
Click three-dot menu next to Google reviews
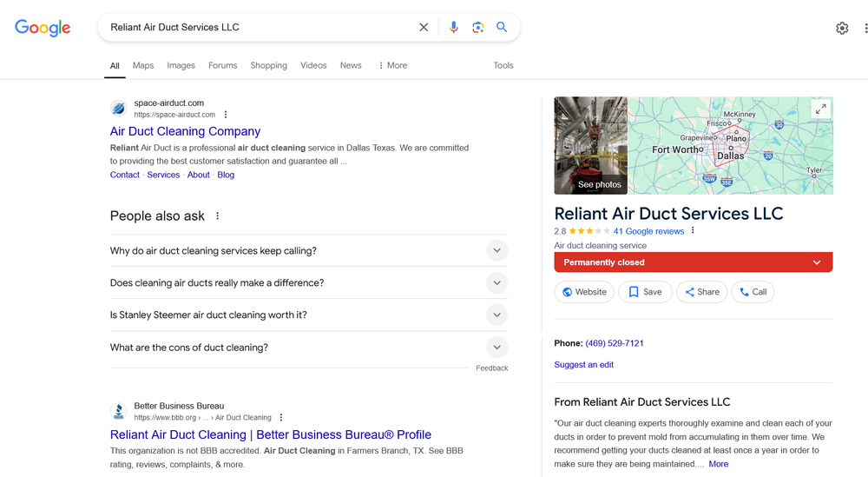[x=693, y=231]
